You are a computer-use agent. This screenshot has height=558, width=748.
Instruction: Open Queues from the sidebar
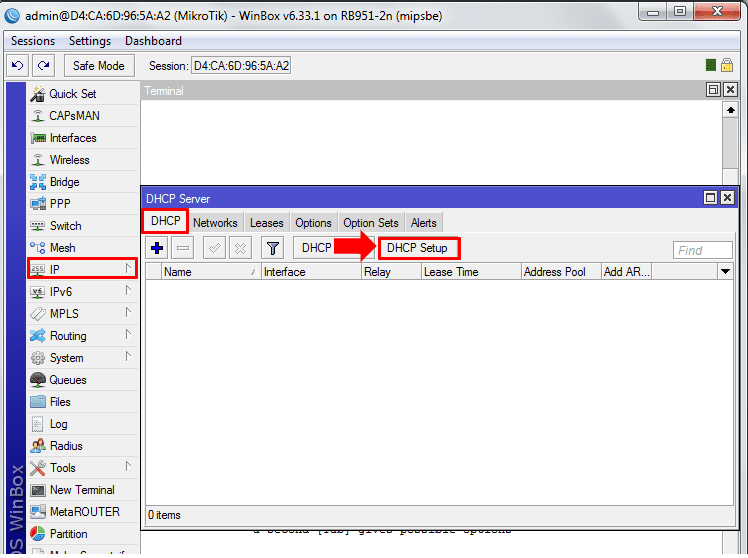click(68, 380)
